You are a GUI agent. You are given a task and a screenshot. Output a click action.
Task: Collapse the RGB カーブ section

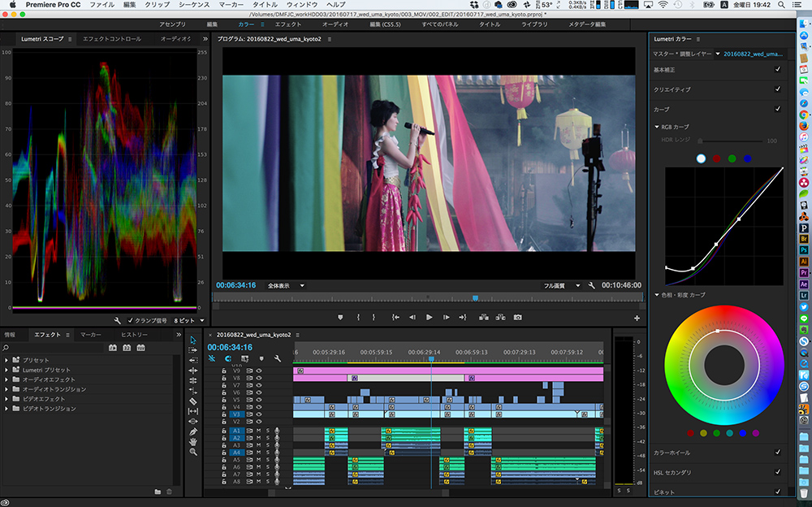(x=657, y=127)
